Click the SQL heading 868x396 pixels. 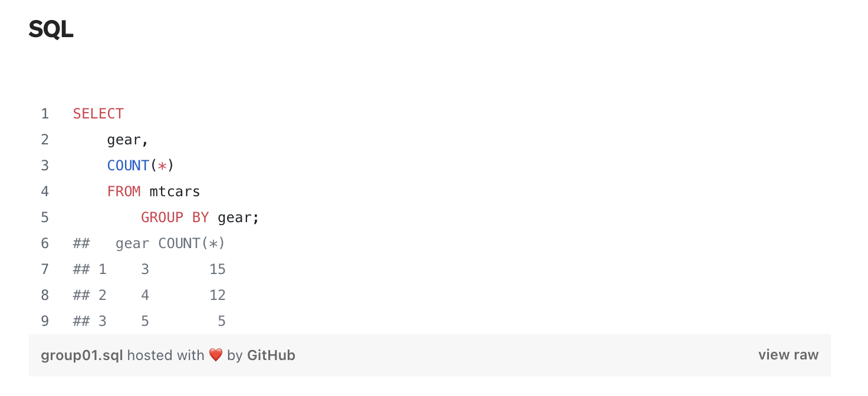coord(51,29)
